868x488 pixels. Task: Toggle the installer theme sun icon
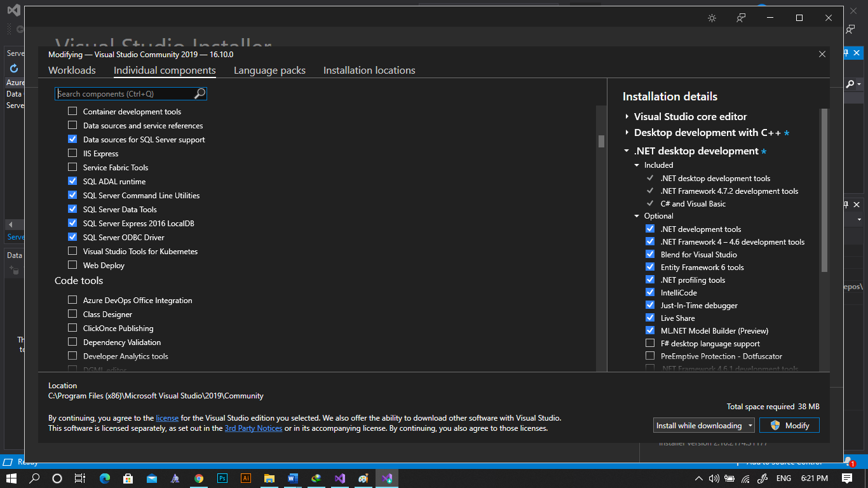click(712, 18)
